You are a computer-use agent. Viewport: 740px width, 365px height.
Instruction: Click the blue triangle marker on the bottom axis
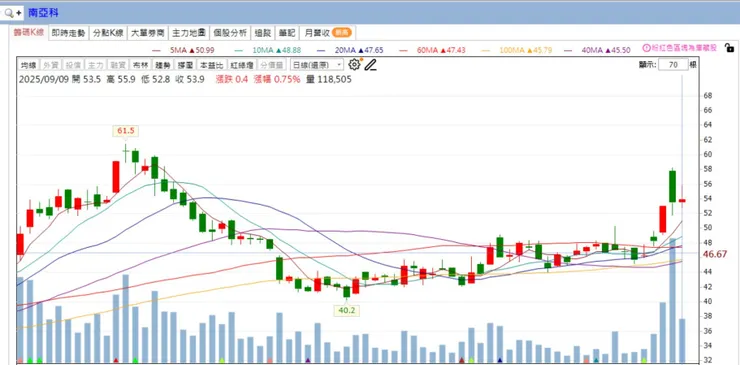[x=500, y=360]
